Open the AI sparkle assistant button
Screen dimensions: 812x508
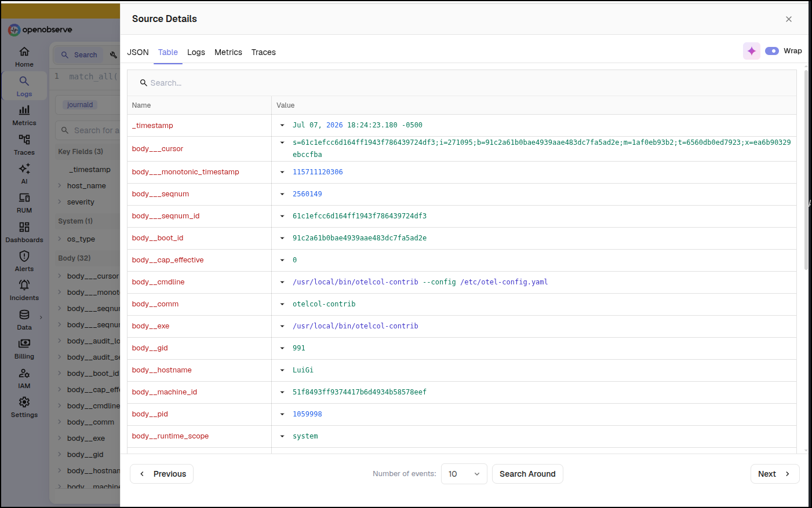(x=752, y=51)
